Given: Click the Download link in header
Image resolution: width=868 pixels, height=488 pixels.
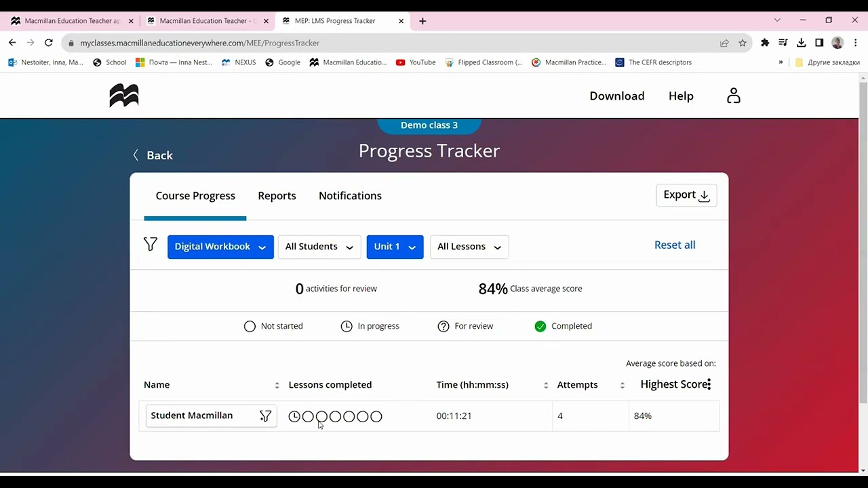Looking at the screenshot, I should 617,96.
